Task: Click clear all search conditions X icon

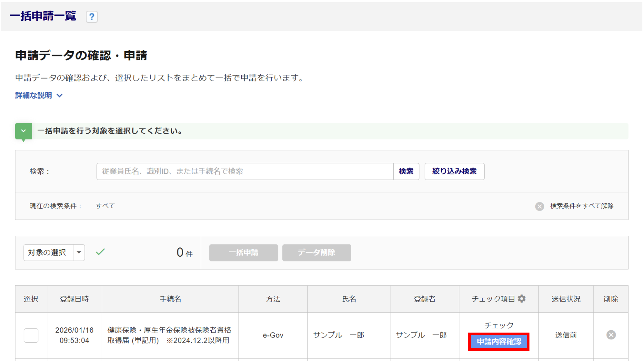Action: click(539, 206)
